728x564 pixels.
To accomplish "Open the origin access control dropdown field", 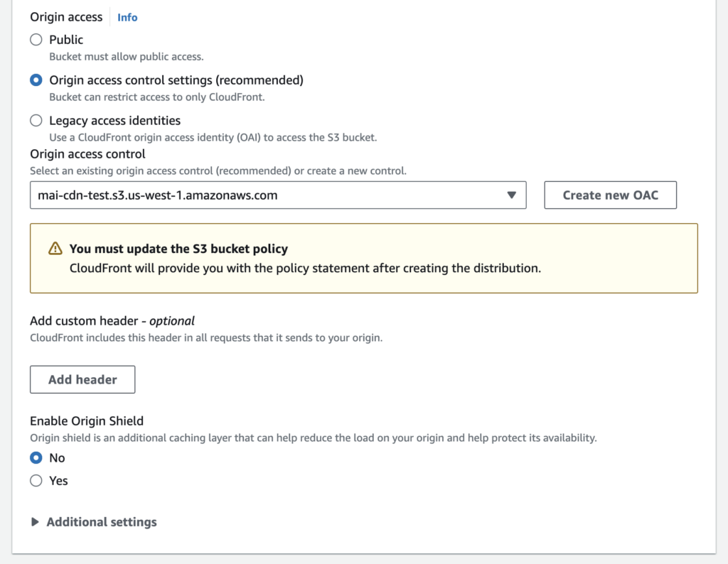I will point(270,195).
